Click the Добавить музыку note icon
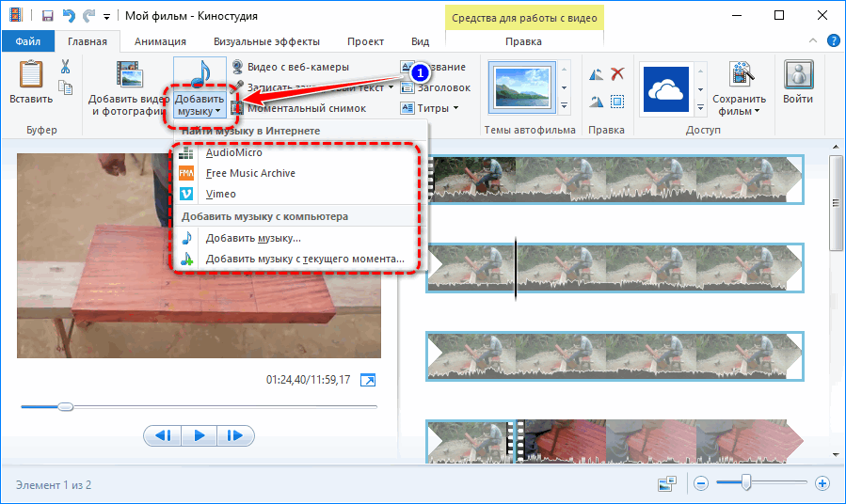The height and width of the screenshot is (504, 846). [x=200, y=74]
